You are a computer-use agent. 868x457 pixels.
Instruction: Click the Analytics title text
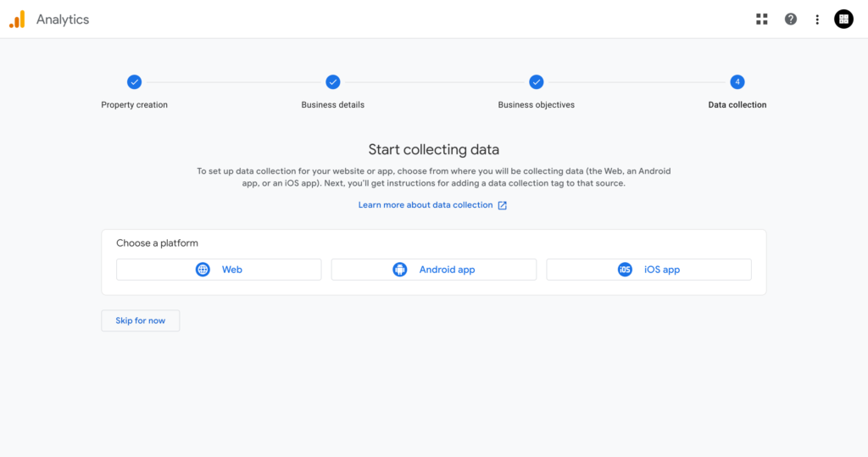coord(63,20)
